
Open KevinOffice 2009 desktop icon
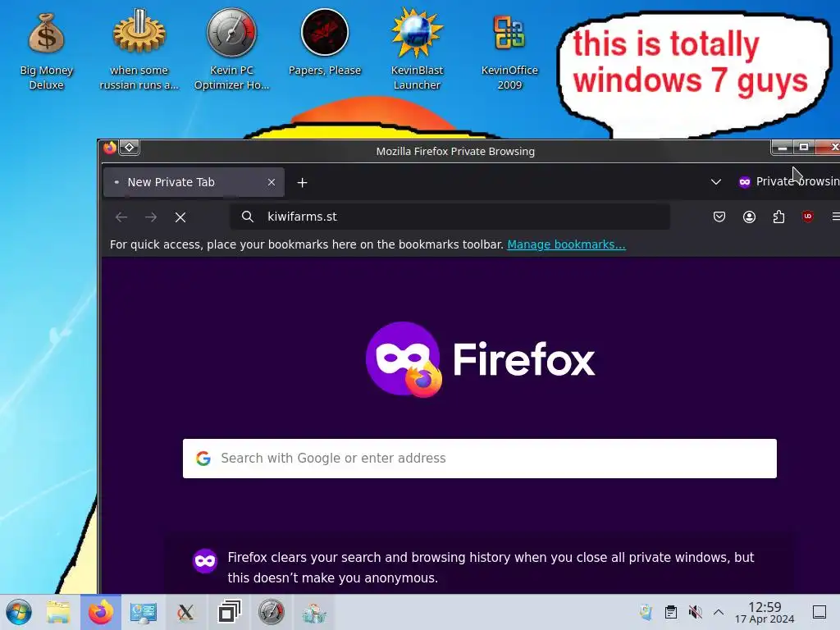click(x=509, y=52)
